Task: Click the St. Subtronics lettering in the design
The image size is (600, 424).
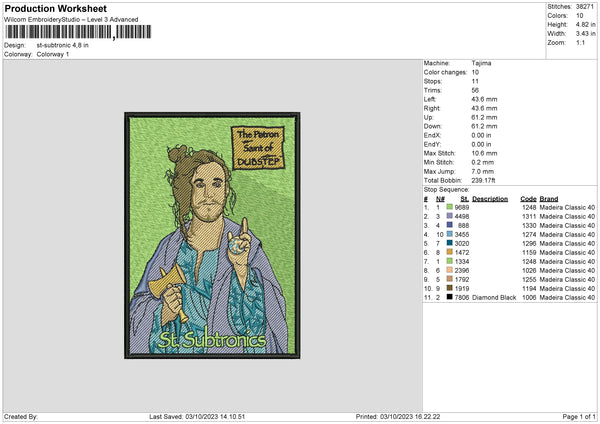Action: tap(212, 339)
